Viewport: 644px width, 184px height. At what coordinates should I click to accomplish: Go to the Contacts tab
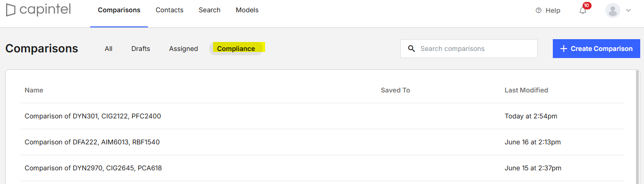pyautogui.click(x=170, y=10)
